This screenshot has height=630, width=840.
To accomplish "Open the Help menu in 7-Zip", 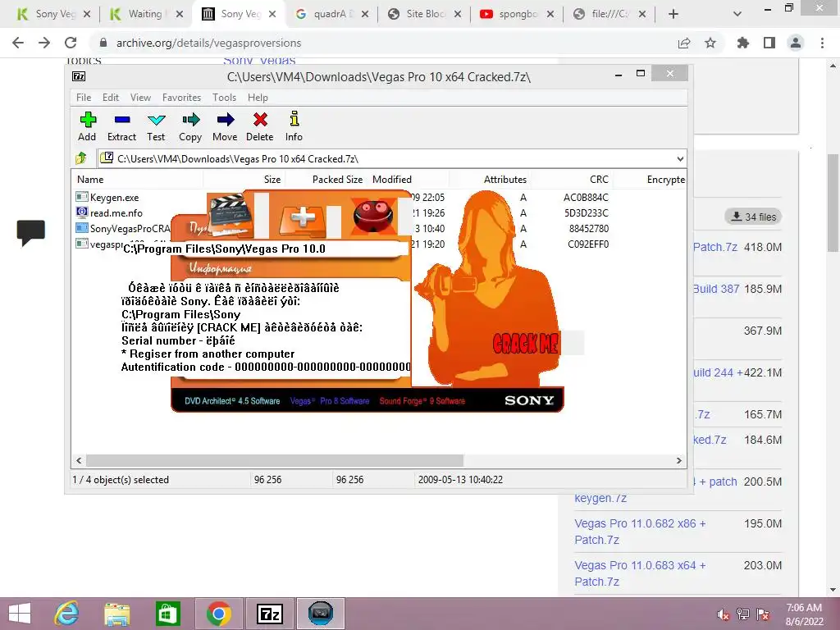I will 258,98.
